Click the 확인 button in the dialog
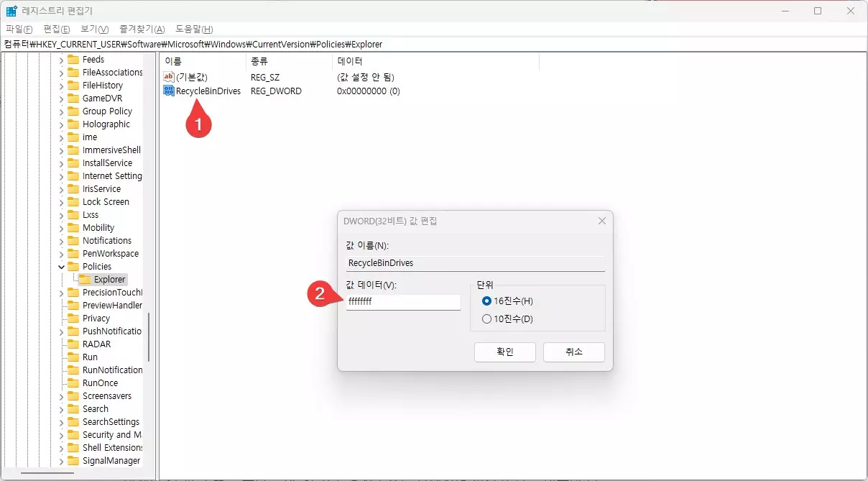The height and width of the screenshot is (481, 868). pos(504,352)
